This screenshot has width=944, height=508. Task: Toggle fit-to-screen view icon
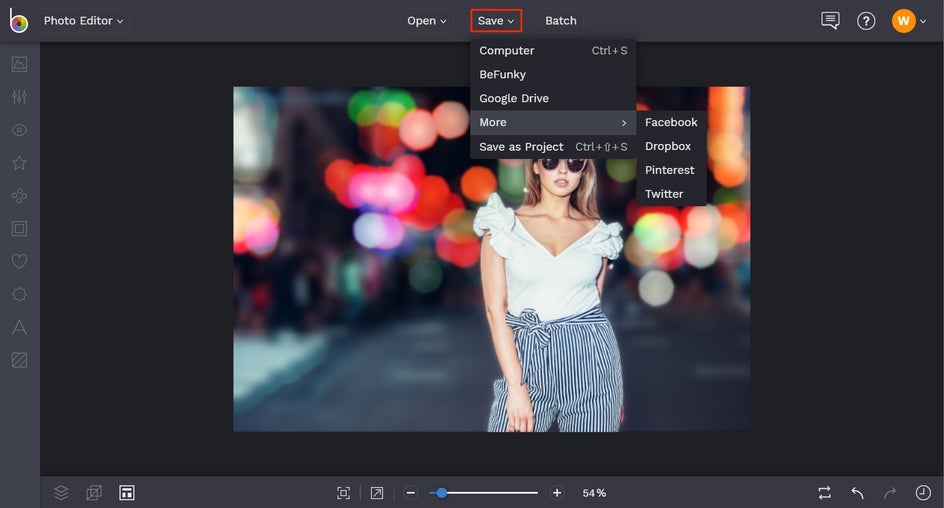click(344, 493)
